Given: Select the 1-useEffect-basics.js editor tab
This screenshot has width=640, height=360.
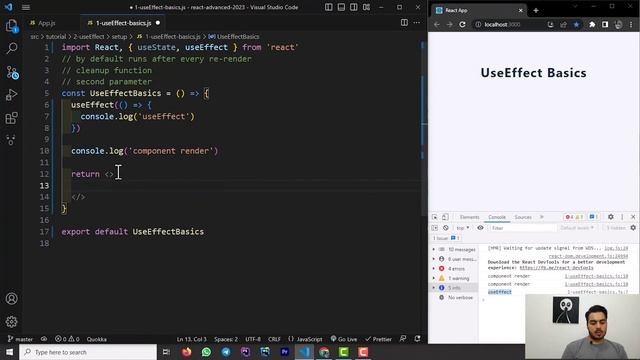Looking at the screenshot, I should [x=124, y=23].
